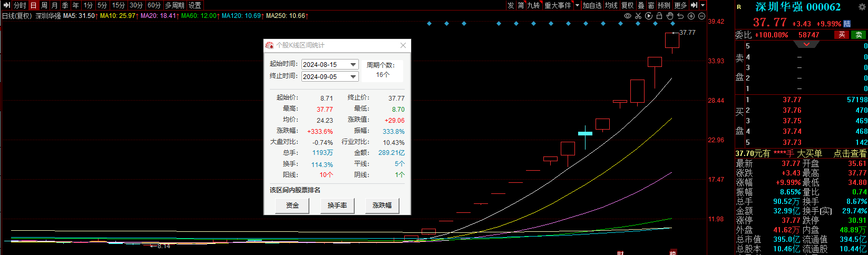
Task: Switch to the 分时 intraday tab
Action: [20, 5]
